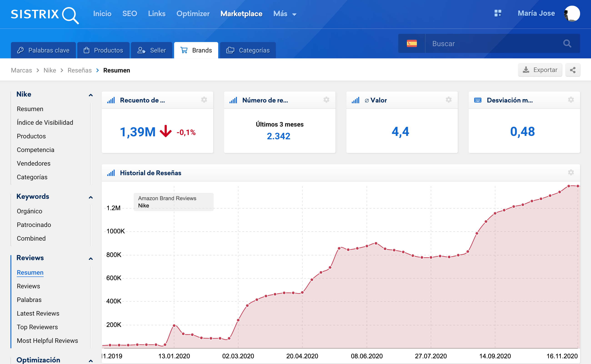Open settings gear on Recuento de card

click(204, 100)
